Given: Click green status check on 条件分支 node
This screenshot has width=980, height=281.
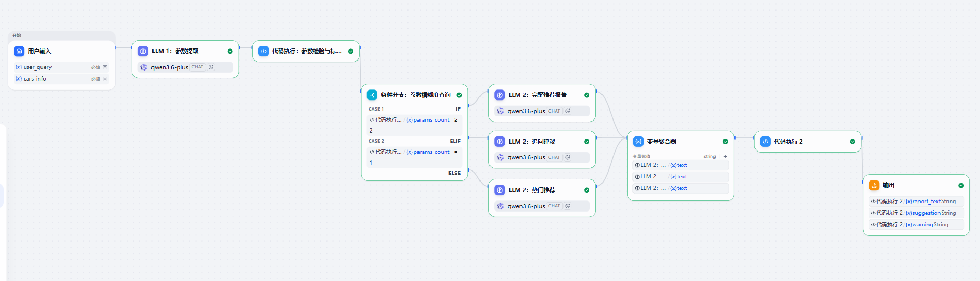Looking at the screenshot, I should pos(459,95).
